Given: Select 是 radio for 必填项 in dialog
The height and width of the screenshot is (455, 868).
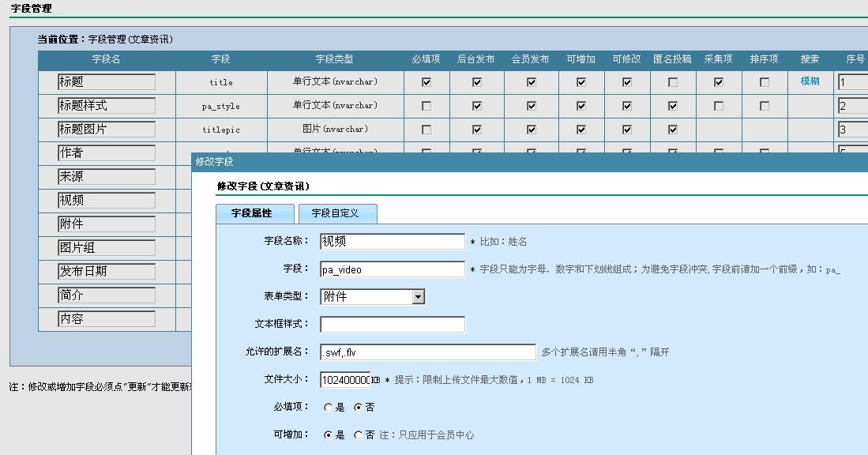Looking at the screenshot, I should (329, 408).
